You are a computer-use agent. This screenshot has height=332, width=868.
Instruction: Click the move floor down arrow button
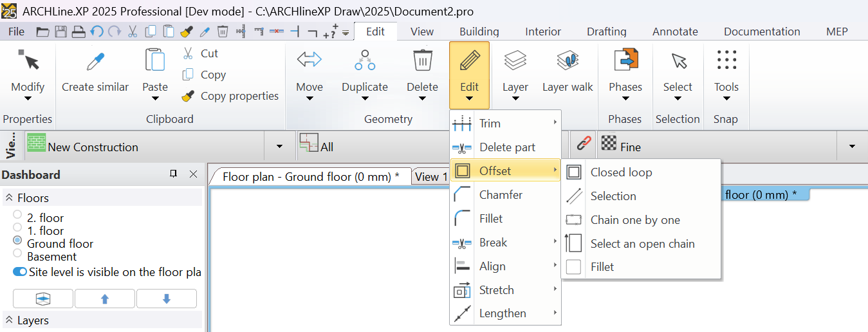click(166, 299)
